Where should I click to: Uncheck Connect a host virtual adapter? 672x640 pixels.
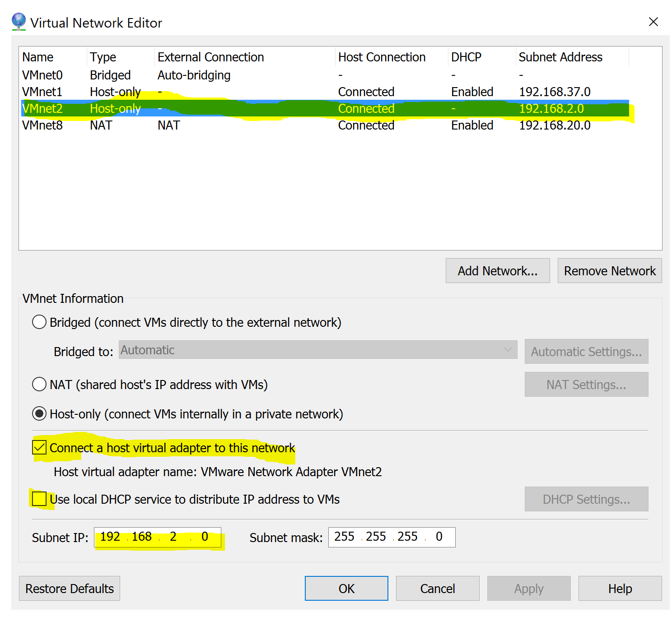point(39,447)
